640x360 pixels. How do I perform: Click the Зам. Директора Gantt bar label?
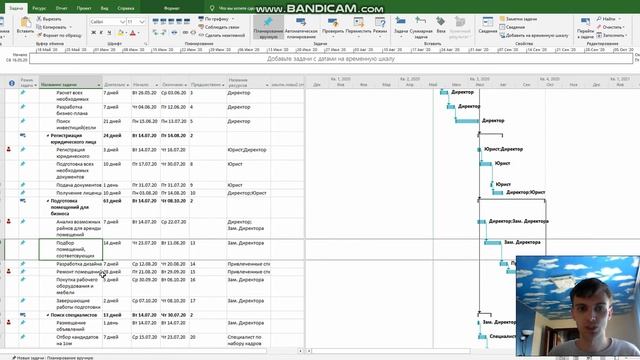[522, 242]
